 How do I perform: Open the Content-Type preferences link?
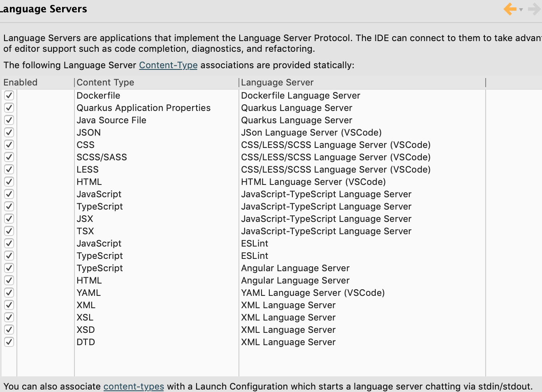[168, 65]
